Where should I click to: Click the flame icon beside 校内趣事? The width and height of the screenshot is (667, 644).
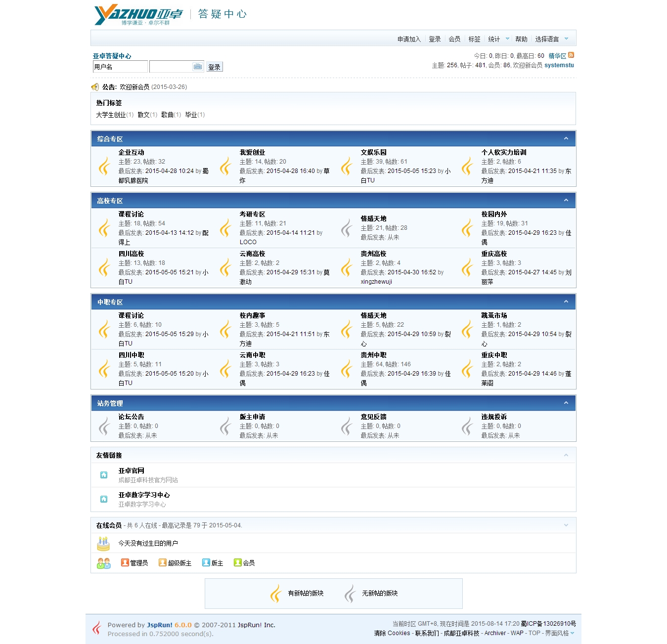click(225, 330)
